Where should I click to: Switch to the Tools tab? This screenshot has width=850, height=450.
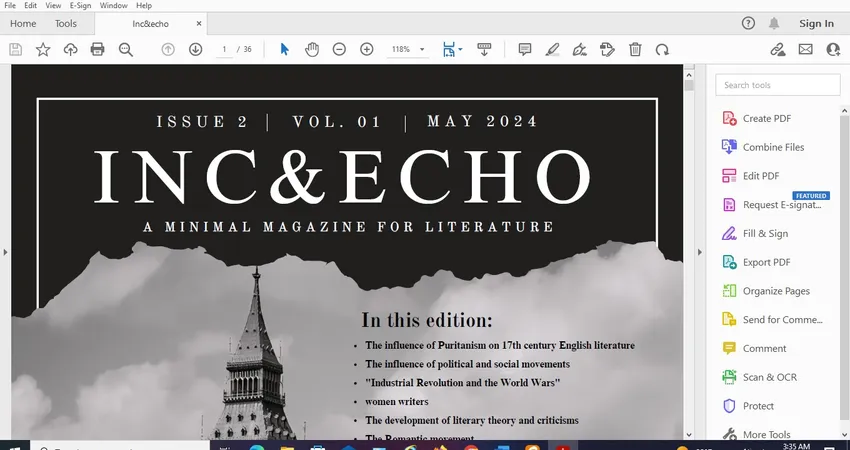(66, 23)
